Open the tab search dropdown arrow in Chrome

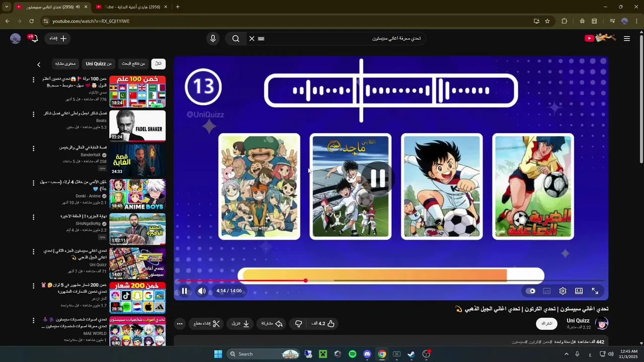pos(7,7)
